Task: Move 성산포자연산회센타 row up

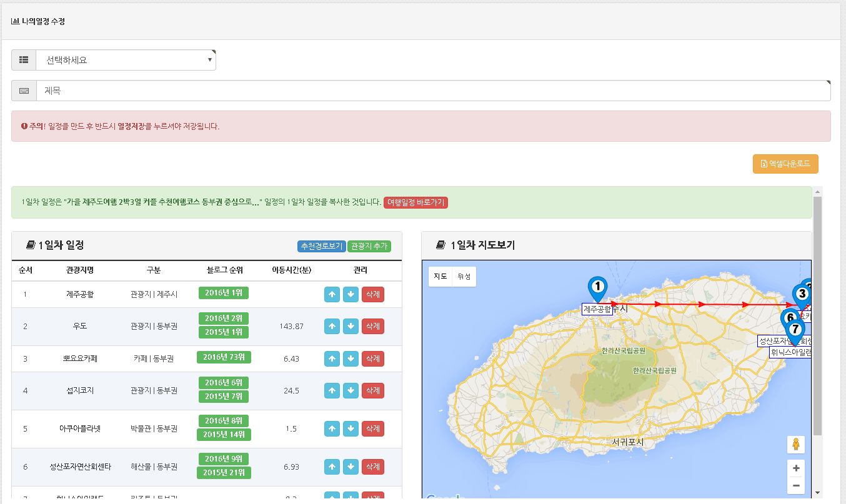Action: click(332, 467)
